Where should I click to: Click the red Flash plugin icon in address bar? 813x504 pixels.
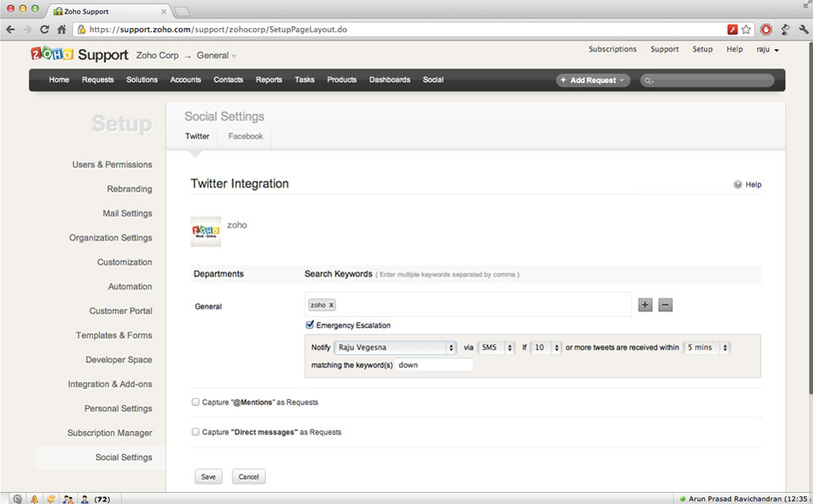(732, 30)
